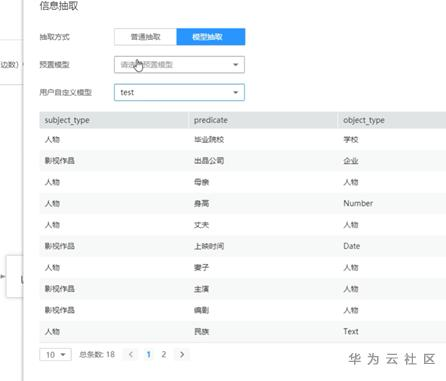
Task: Select the 主演 predicate cell
Action: click(x=201, y=289)
